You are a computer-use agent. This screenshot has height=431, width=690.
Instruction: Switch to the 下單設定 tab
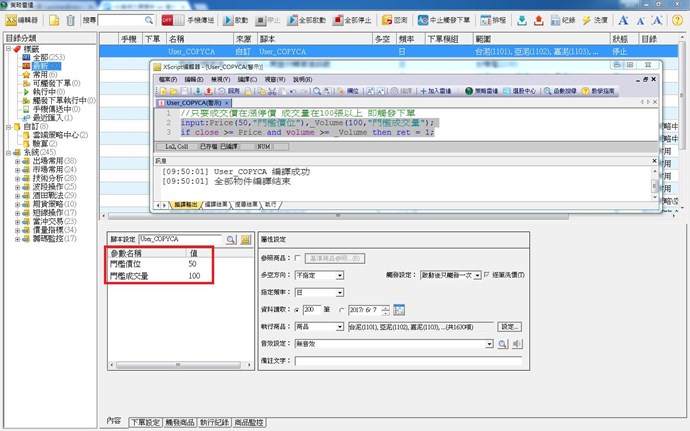click(x=146, y=423)
